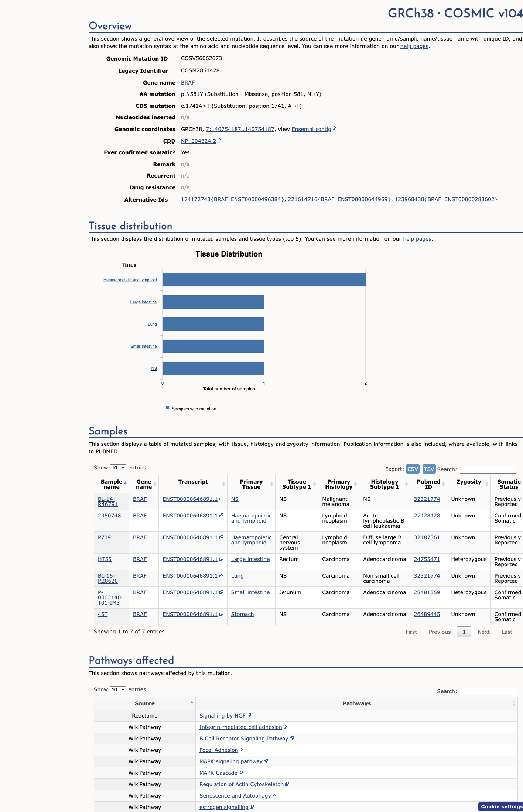Viewport: 523px width, 812px height.
Task: Click the Samples with mutation legend swatch
Action: click(168, 408)
